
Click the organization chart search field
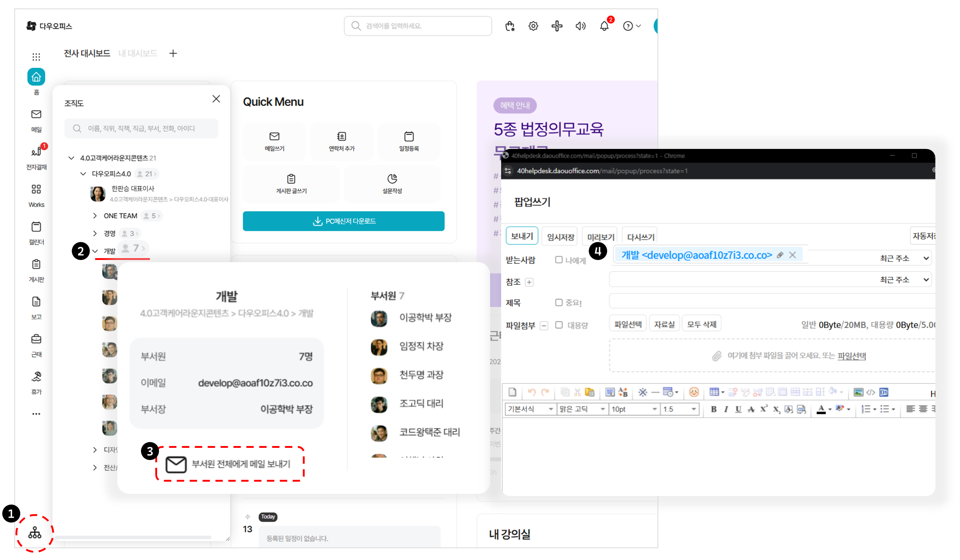pyautogui.click(x=141, y=129)
